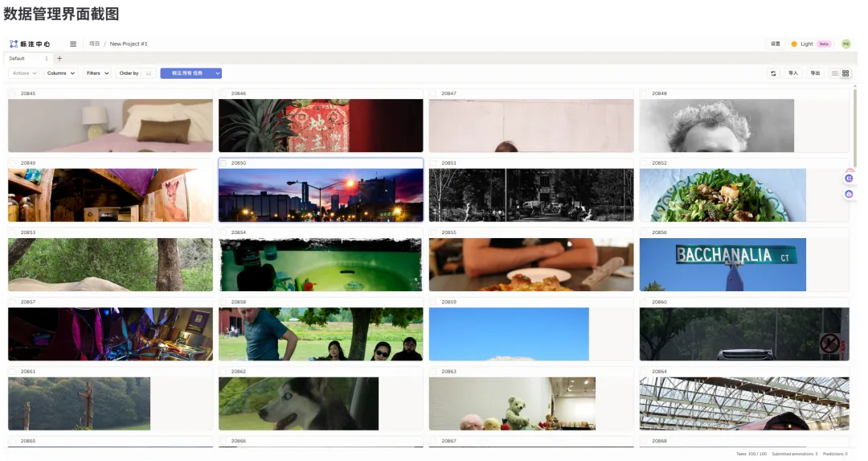This screenshot has height=461, width=868.
Task: Toggle sort direction icon next to Order by
Action: [x=149, y=73]
